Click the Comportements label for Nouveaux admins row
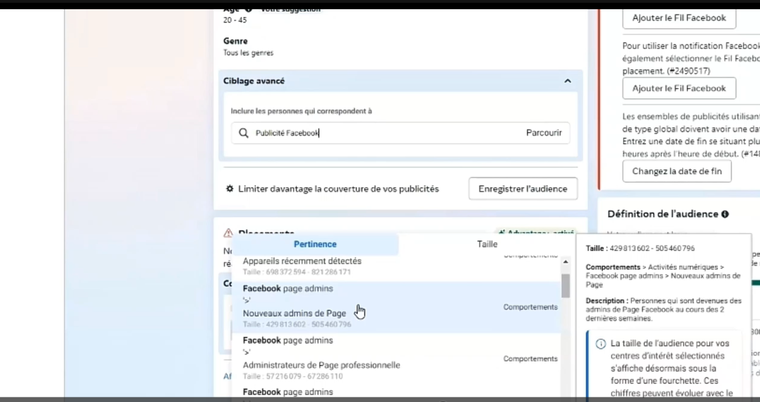 [x=530, y=307]
